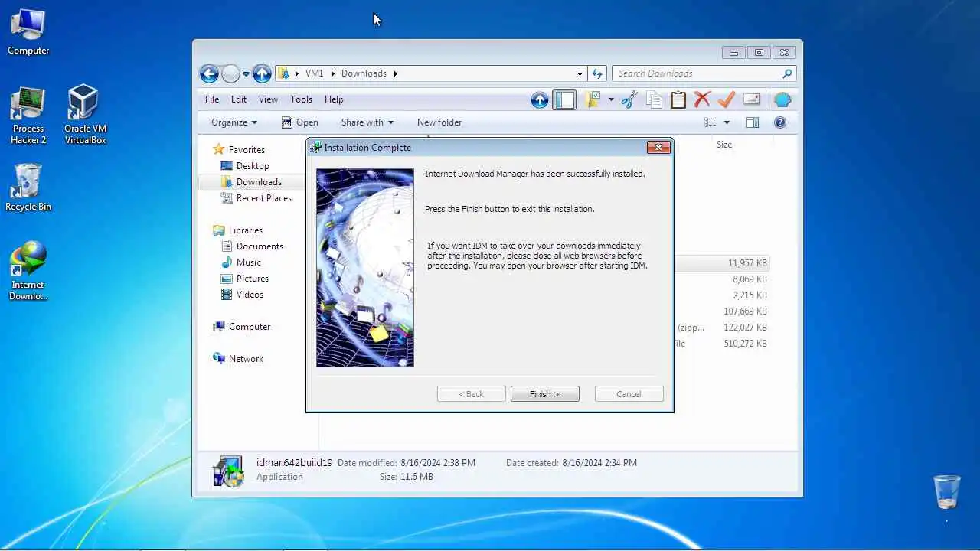Viewport: 980px width, 551px height.
Task: Open the Tools menu
Action: tap(301, 99)
